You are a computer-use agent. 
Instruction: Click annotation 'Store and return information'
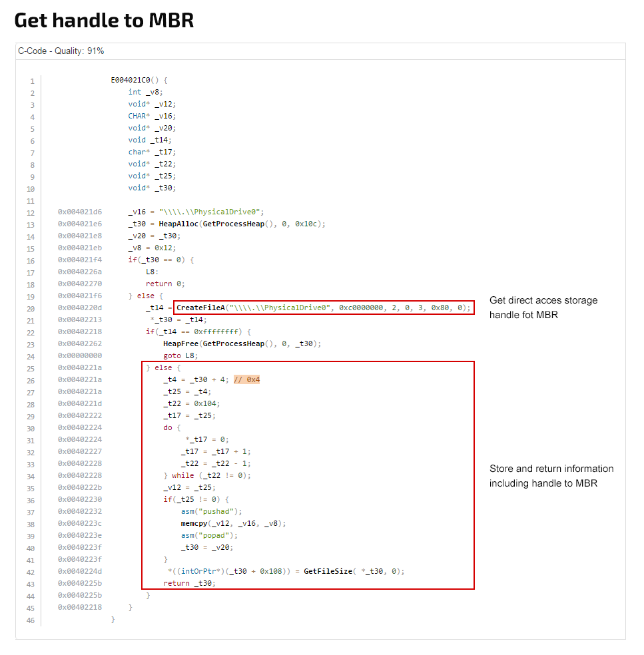point(551,476)
